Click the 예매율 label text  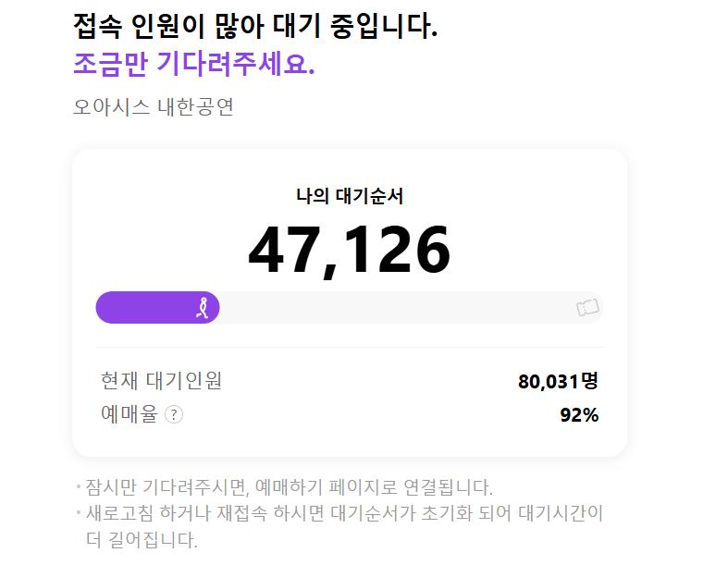pos(130,413)
